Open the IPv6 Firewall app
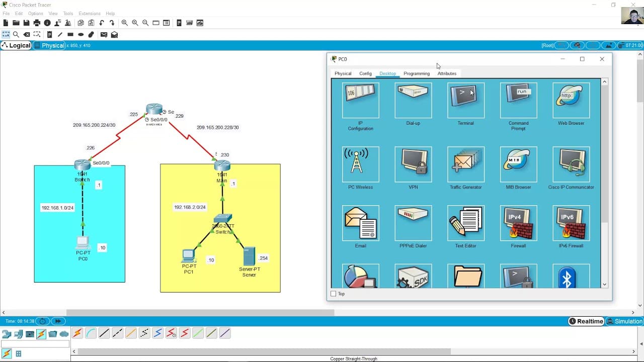 coord(571,223)
